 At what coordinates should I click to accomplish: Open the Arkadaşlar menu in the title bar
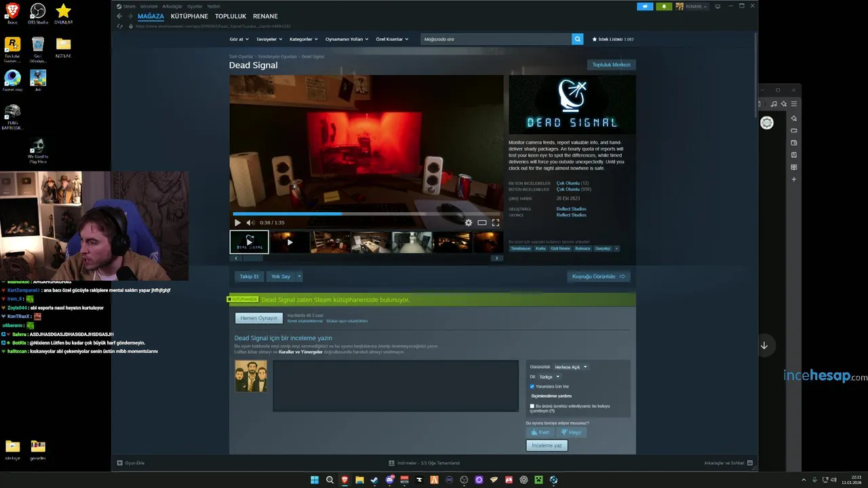[172, 6]
